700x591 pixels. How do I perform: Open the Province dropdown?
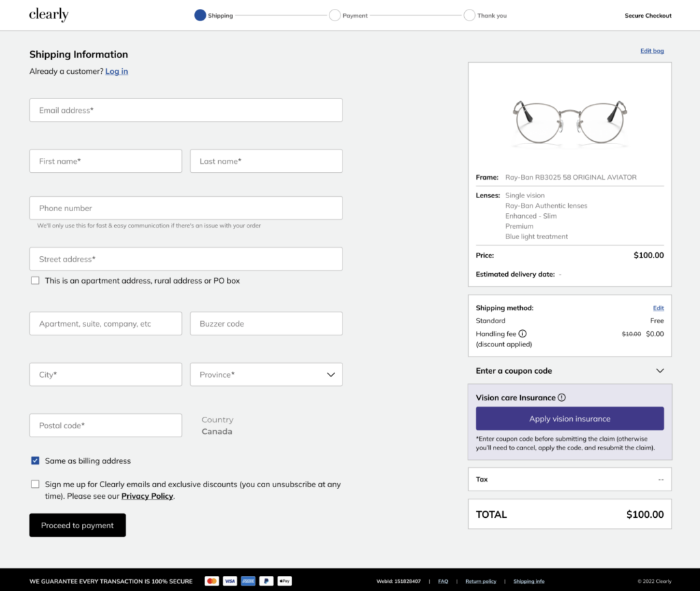266,374
